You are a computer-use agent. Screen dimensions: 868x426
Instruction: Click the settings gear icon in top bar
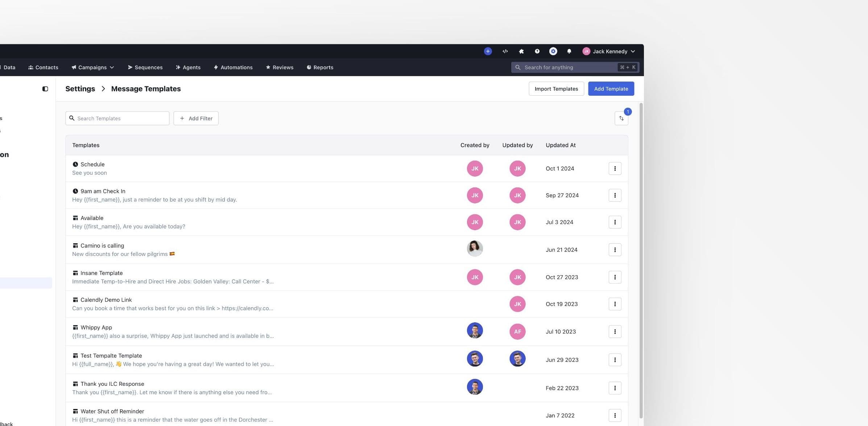[553, 51]
